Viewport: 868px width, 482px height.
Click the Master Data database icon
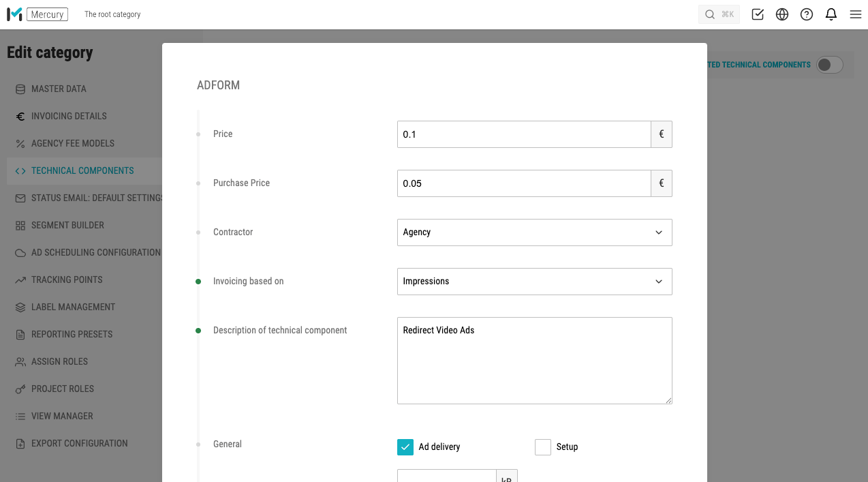(20, 89)
